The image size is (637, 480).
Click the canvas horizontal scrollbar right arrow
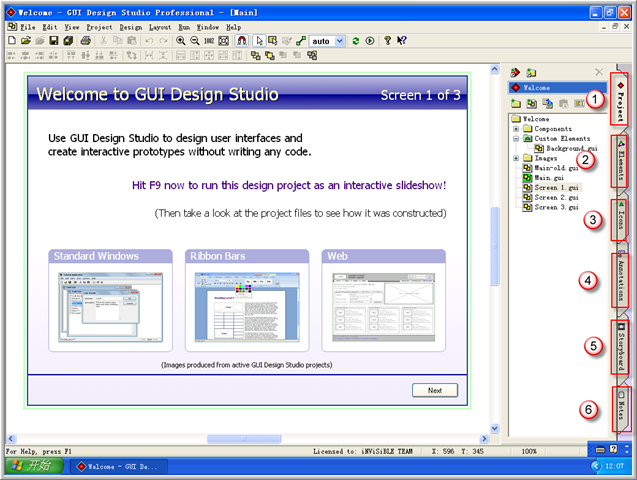[x=484, y=439]
